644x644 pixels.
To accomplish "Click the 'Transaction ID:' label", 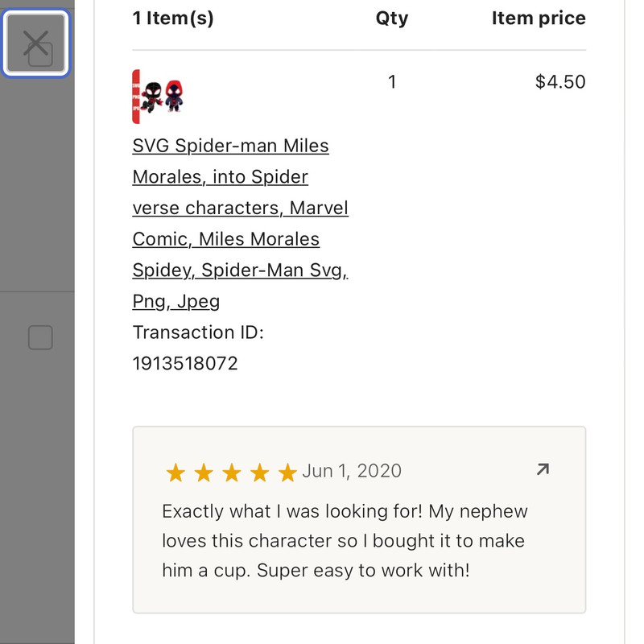I will 198,332.
